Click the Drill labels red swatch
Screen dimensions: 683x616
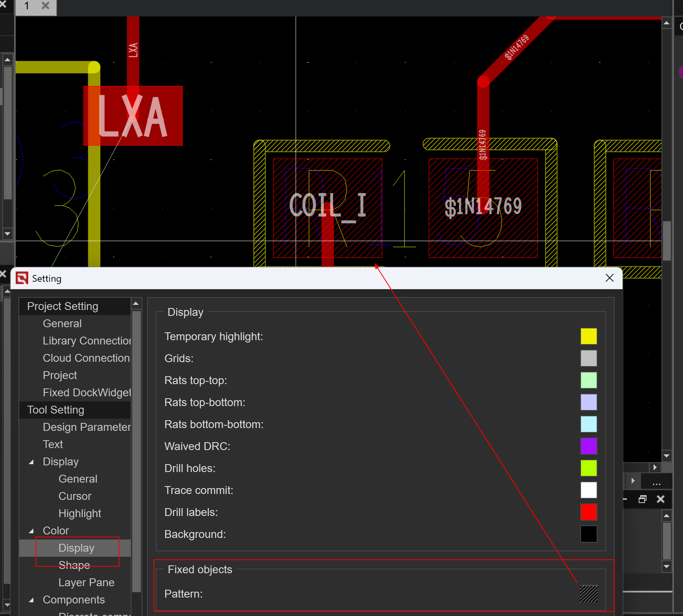[588, 512]
